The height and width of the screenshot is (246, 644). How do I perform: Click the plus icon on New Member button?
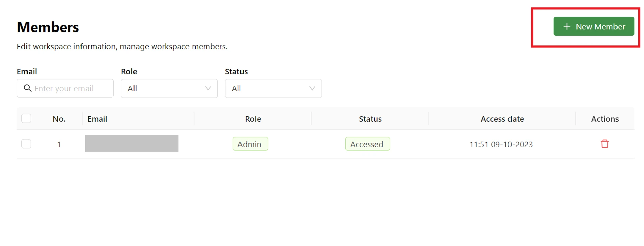[566, 26]
